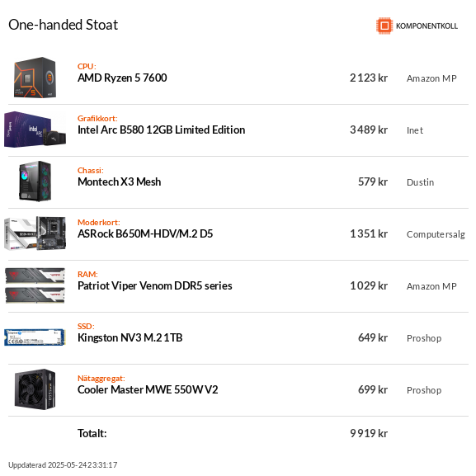Visit the Inet store link

point(415,130)
